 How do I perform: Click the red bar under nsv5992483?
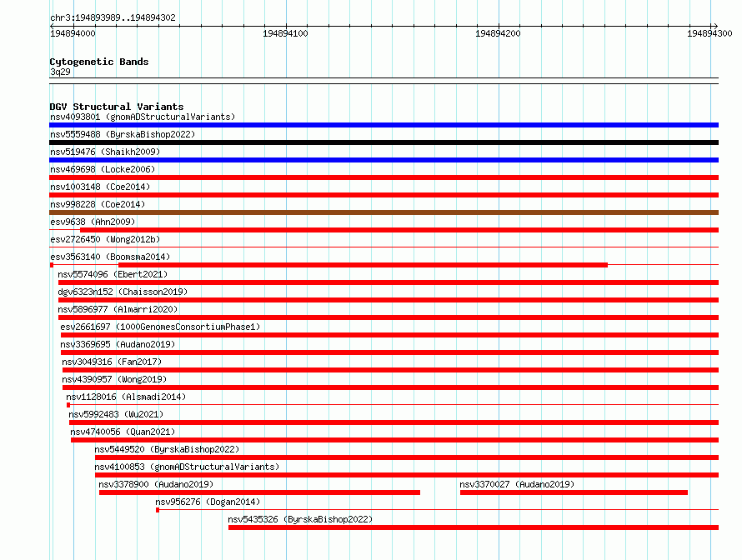pyautogui.click(x=394, y=422)
